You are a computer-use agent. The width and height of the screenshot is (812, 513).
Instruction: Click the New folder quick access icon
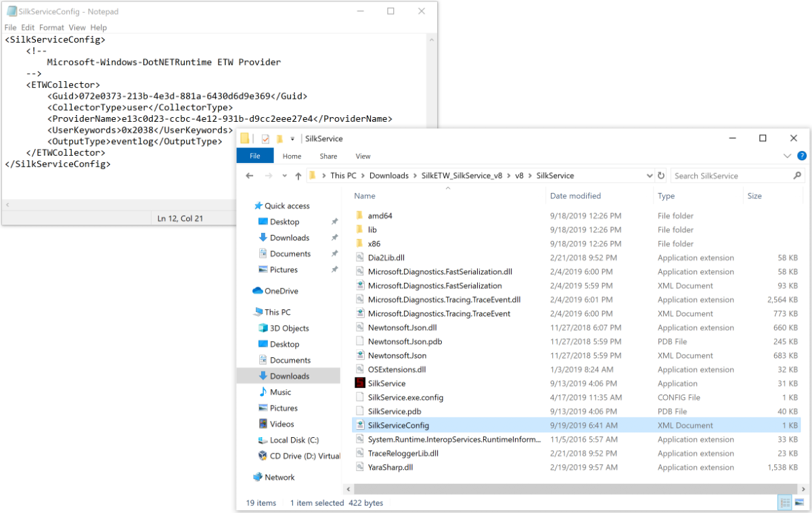click(279, 139)
